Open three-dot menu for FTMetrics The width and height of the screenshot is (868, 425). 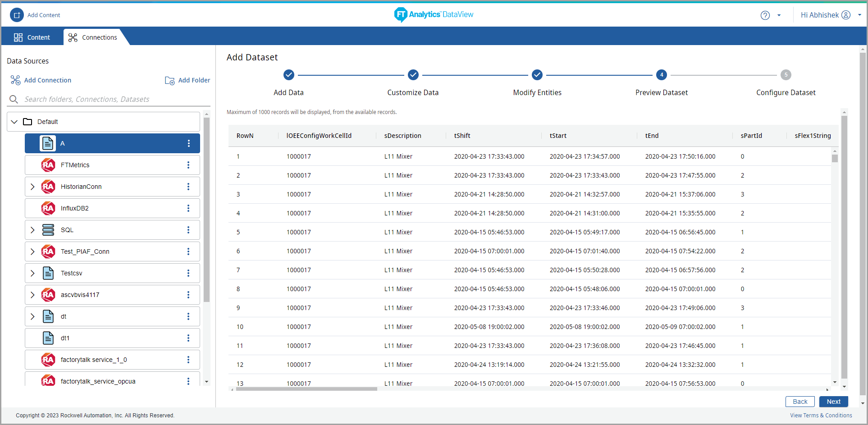pyautogui.click(x=188, y=165)
